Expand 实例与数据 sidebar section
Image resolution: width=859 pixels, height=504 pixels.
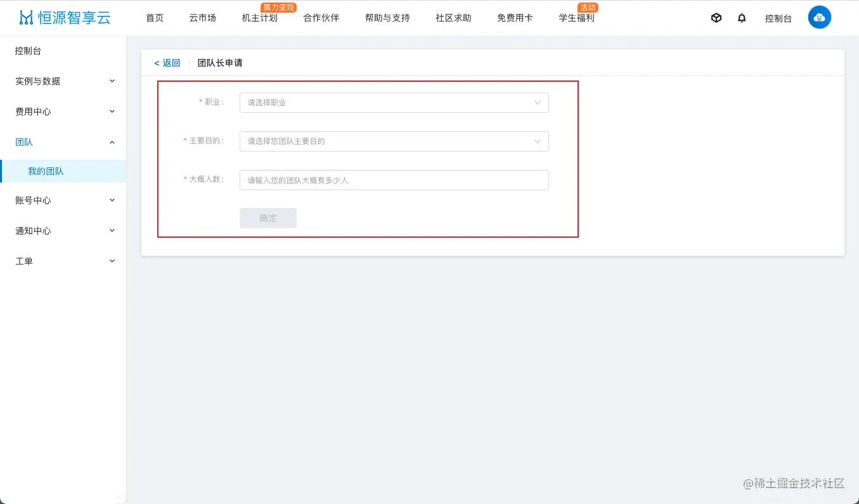point(63,81)
